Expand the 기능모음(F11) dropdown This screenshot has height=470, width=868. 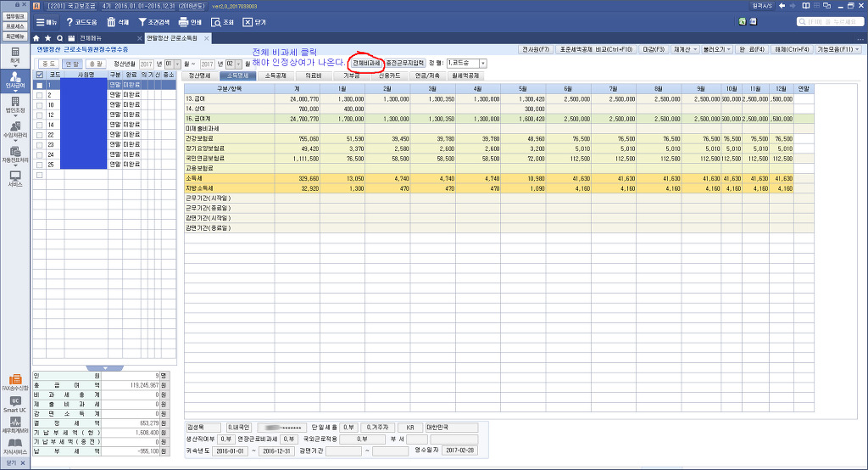837,49
